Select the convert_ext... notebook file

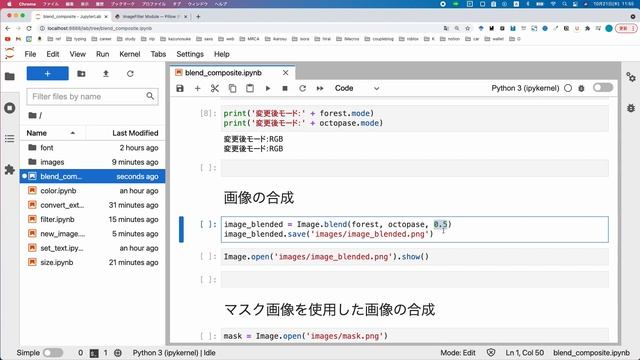coord(93,205)
